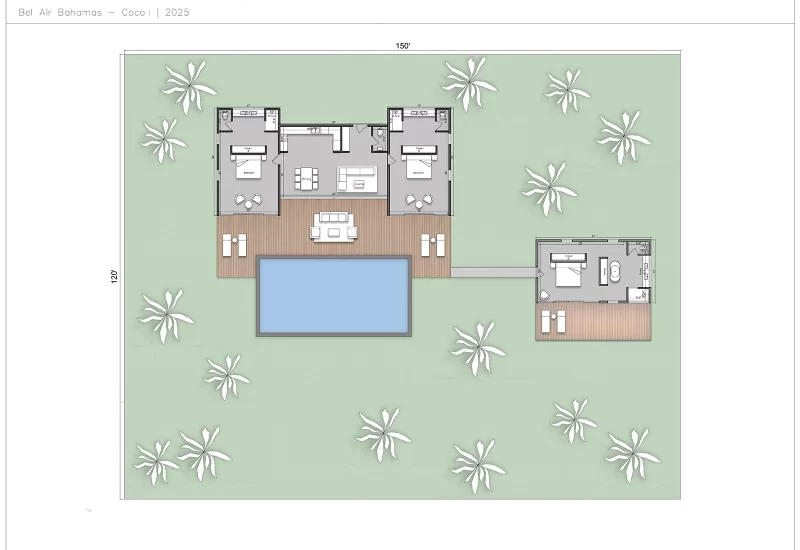Select the walkway connecting to the cottage
800x550 pixels.
pyautogui.click(x=492, y=271)
